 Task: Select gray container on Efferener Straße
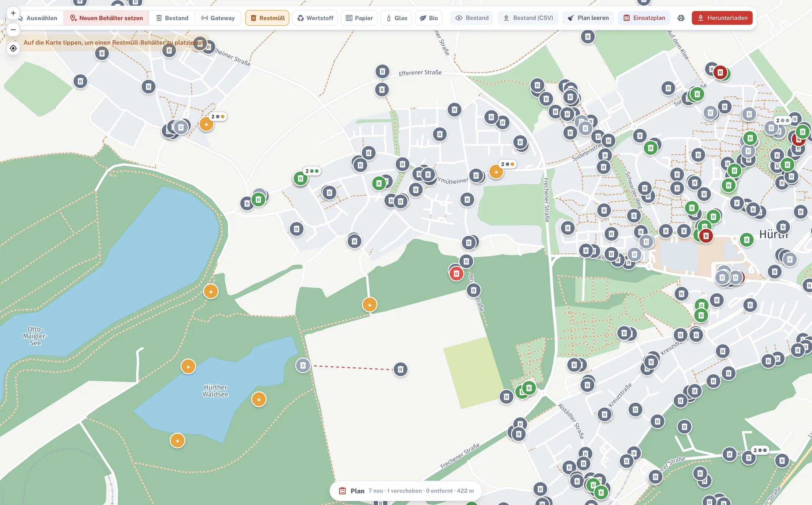(382, 71)
